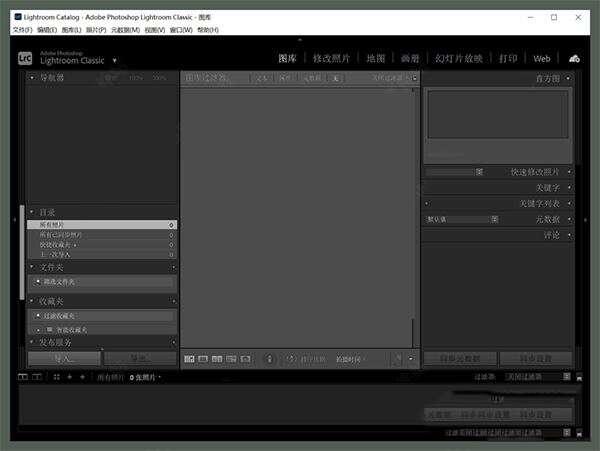The width and height of the screenshot is (600, 451).
Task: Expand the 关键字 keyword panel
Action: tap(569, 187)
